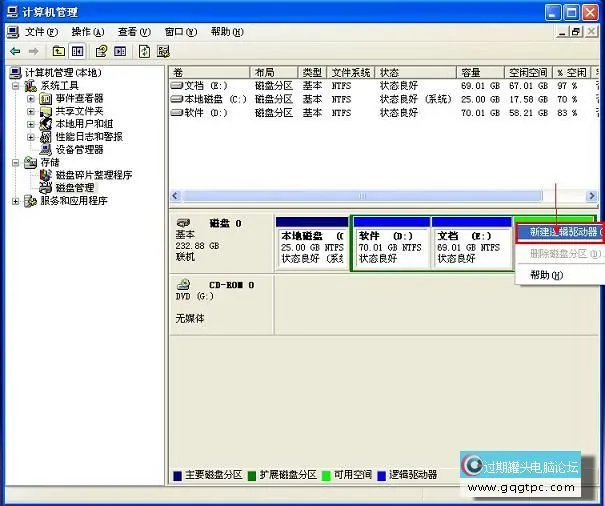605x506 pixels.
Task: Select 性能日志和警报 tree node
Action: 89,137
